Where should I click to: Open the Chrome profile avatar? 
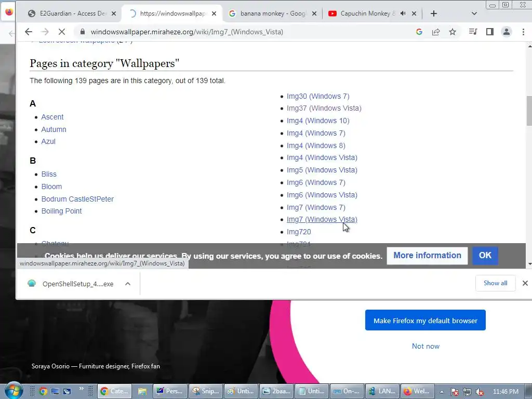pos(506,32)
